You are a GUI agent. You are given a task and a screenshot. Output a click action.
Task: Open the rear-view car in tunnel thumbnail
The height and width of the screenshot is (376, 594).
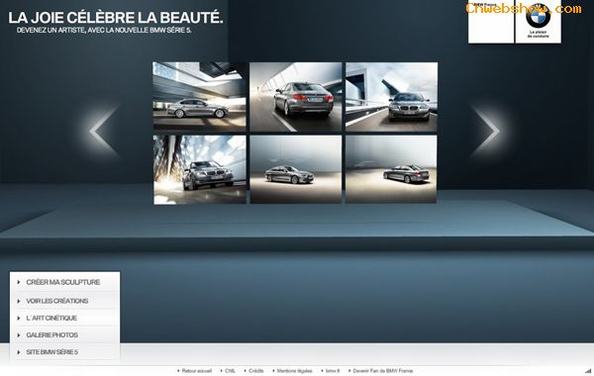(296, 97)
